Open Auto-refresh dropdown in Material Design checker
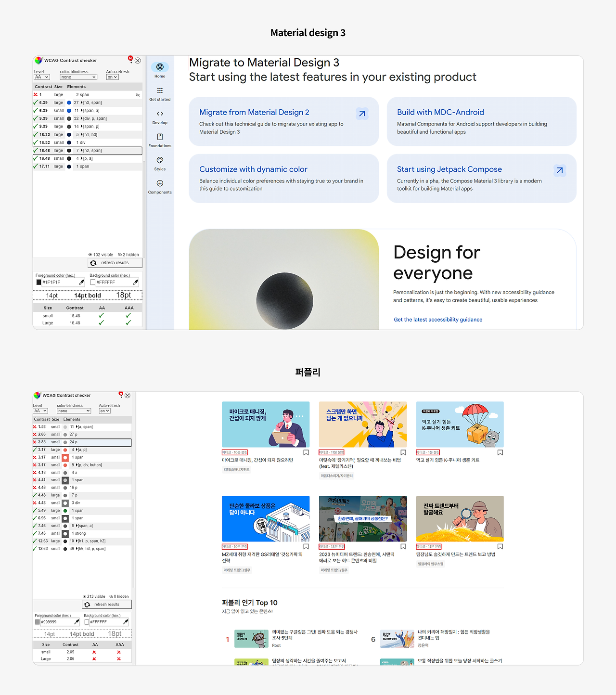The height and width of the screenshot is (695, 616). (112, 77)
